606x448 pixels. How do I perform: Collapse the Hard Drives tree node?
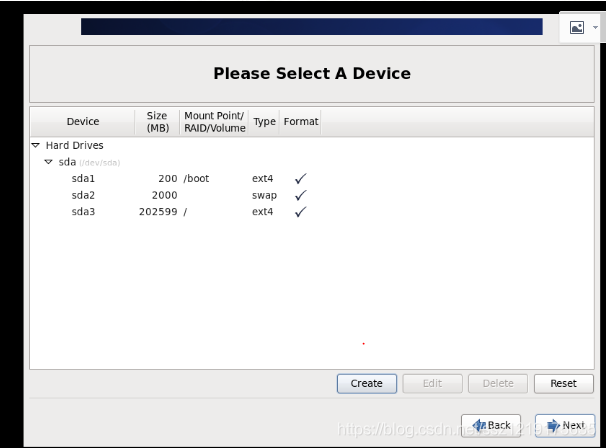(x=36, y=145)
